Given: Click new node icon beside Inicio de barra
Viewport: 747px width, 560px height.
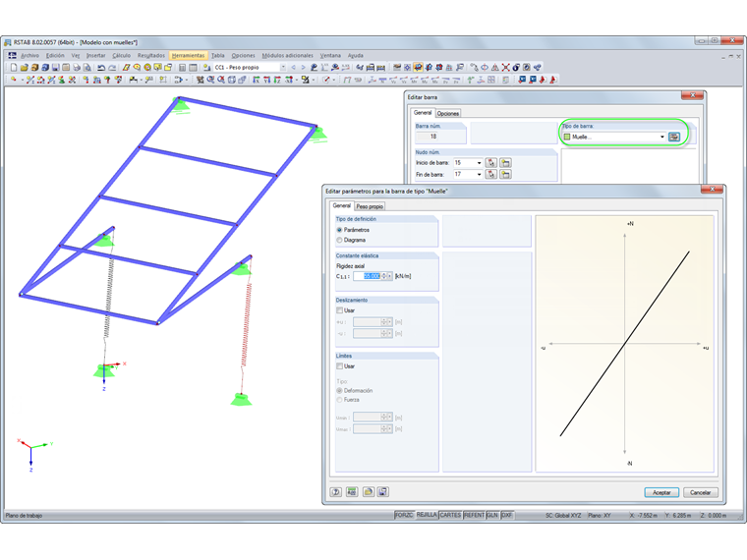Looking at the screenshot, I should 505,163.
